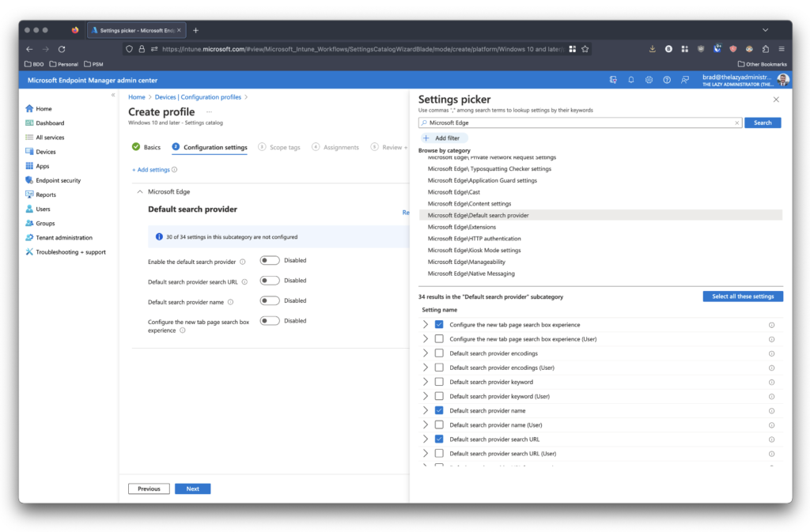Open the Firefox downloads icon
This screenshot has height=532, width=810.
(x=653, y=49)
